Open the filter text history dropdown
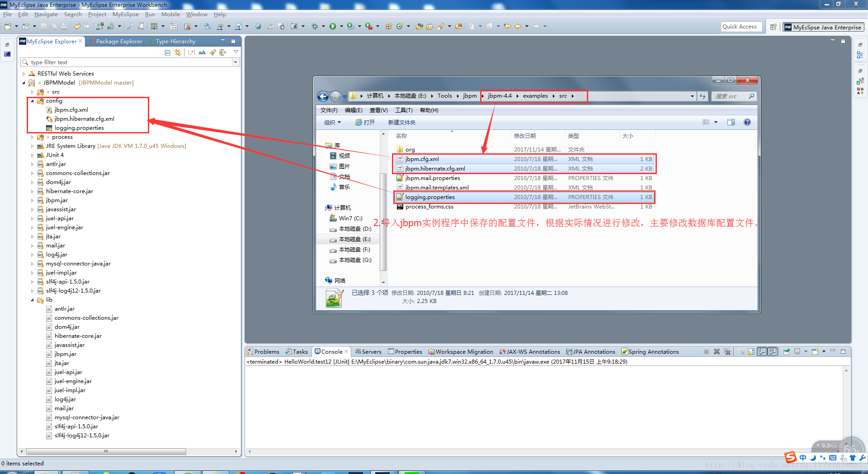The image size is (868, 474). 236,62
